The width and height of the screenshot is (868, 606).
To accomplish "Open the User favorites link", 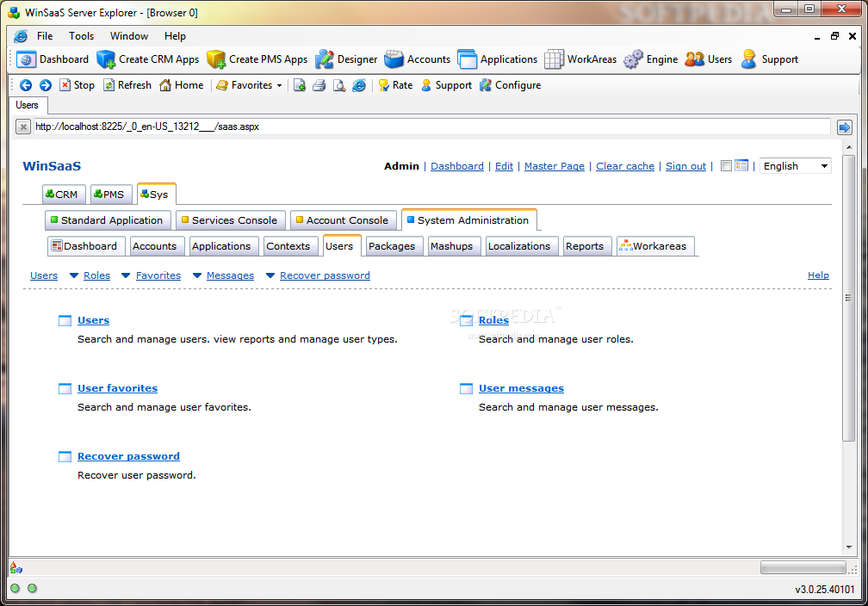I will tap(117, 388).
